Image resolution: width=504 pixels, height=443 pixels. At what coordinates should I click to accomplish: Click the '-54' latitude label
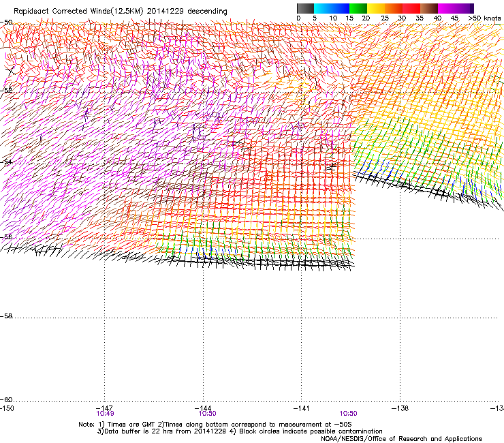(6, 162)
